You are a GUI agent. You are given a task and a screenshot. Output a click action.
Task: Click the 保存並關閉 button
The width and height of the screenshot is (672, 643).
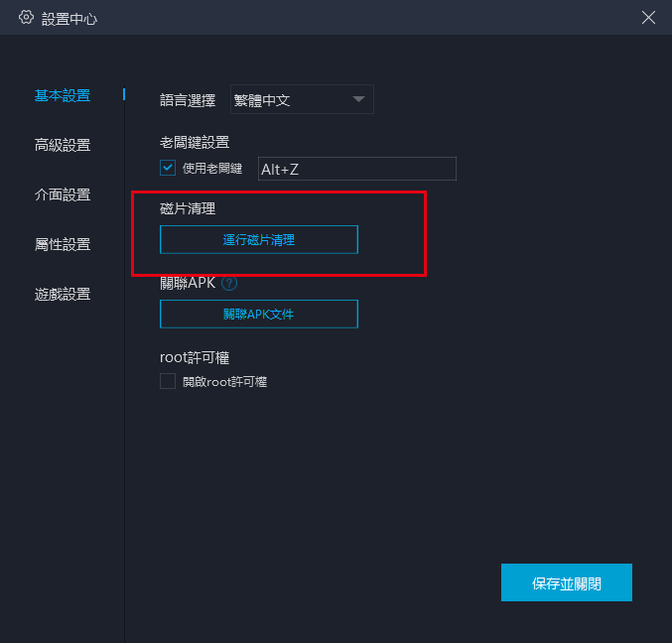coord(567,582)
